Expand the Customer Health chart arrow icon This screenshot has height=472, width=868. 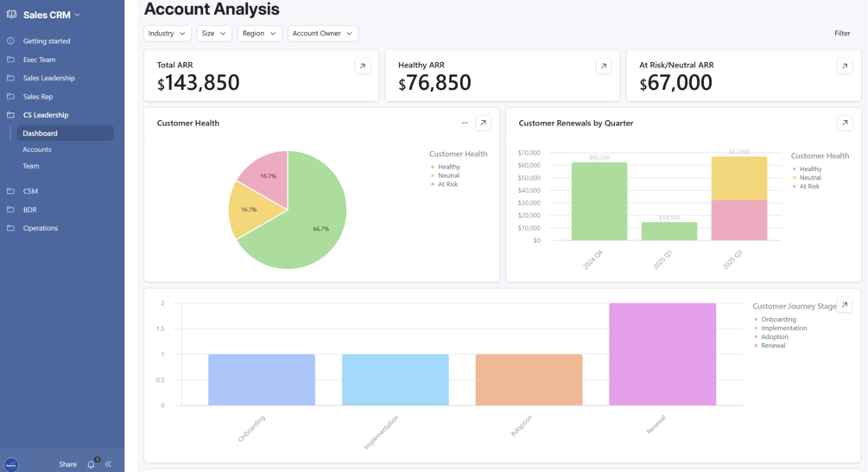tap(484, 123)
